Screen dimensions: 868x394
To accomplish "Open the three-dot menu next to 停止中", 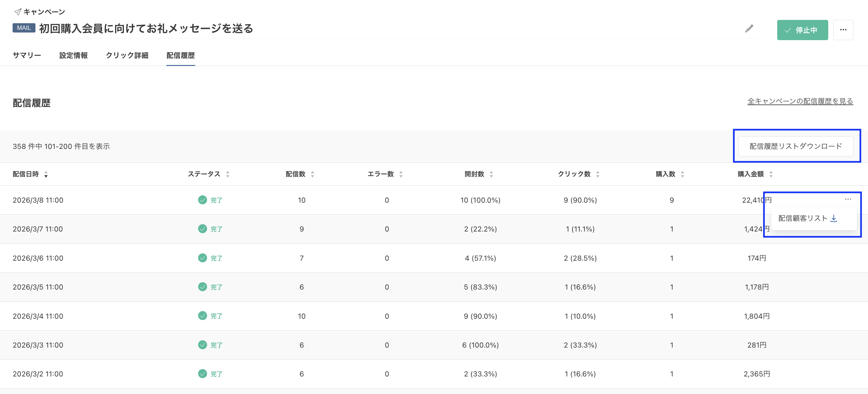I will pyautogui.click(x=843, y=30).
